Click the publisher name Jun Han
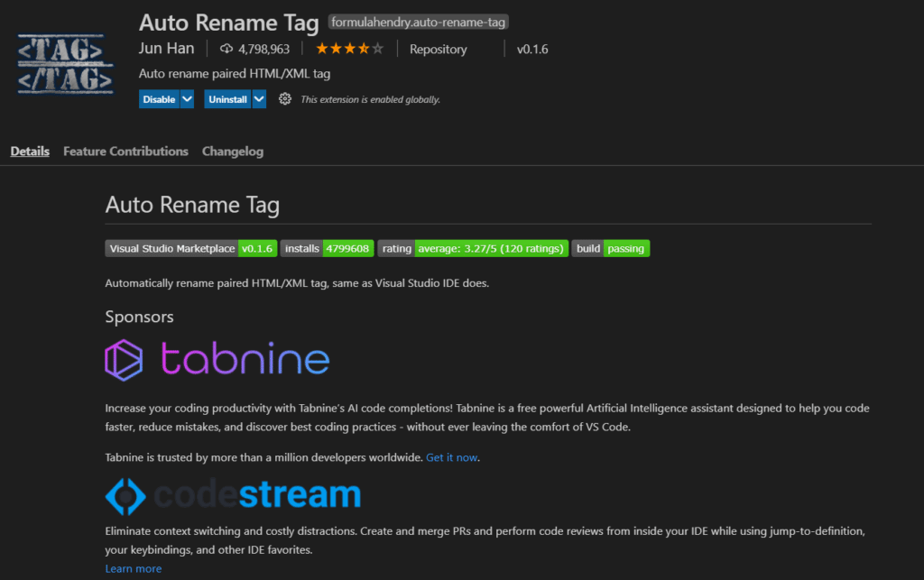This screenshot has width=924, height=580. coord(167,49)
